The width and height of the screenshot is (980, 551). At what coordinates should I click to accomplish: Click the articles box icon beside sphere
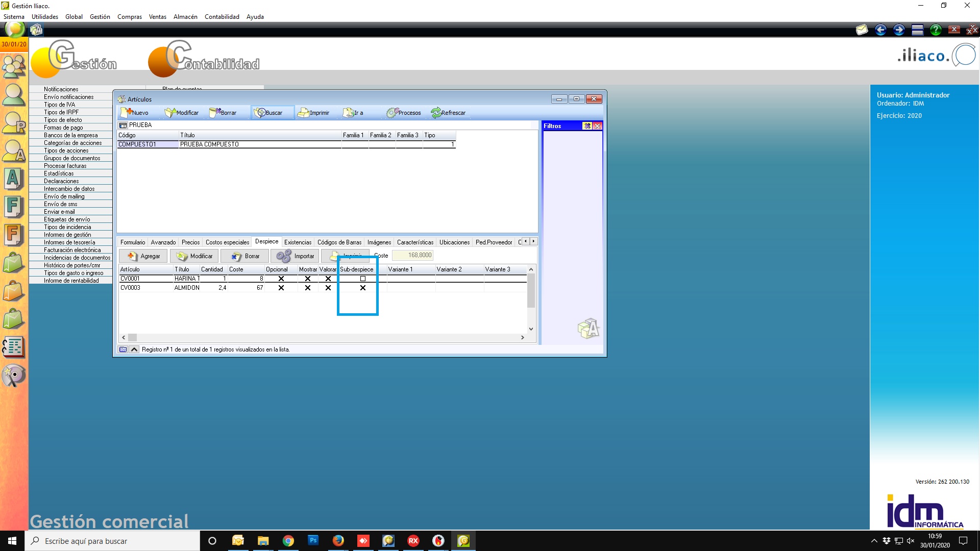[36, 30]
